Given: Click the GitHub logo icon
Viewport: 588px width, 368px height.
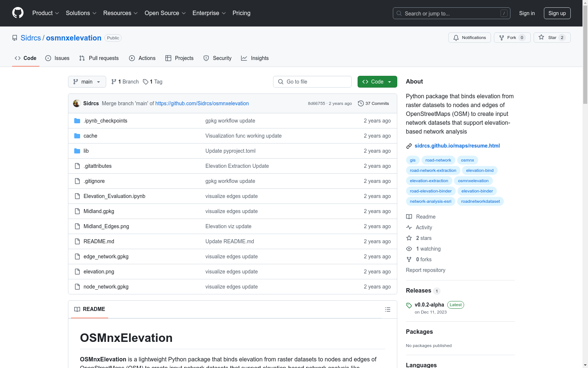Looking at the screenshot, I should (18, 13).
